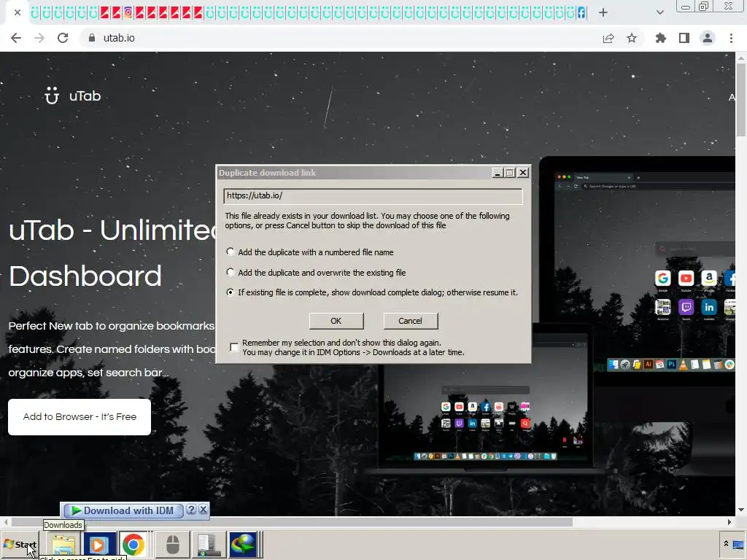747x560 pixels.
Task: Bookmark this tab with the star icon
Action: click(x=632, y=38)
